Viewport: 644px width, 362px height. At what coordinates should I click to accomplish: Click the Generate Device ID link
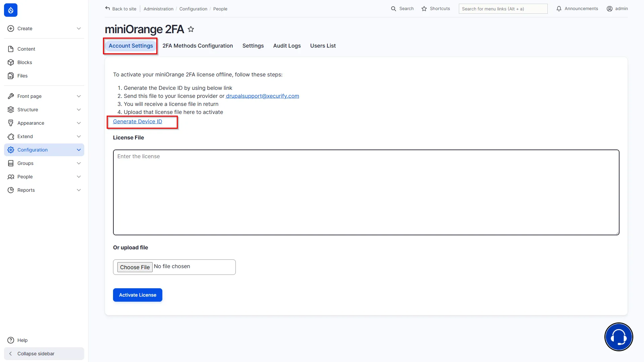pyautogui.click(x=138, y=122)
